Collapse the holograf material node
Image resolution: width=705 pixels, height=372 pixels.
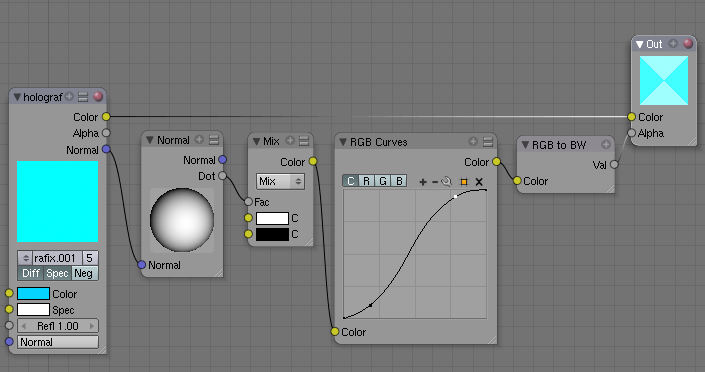tap(17, 97)
